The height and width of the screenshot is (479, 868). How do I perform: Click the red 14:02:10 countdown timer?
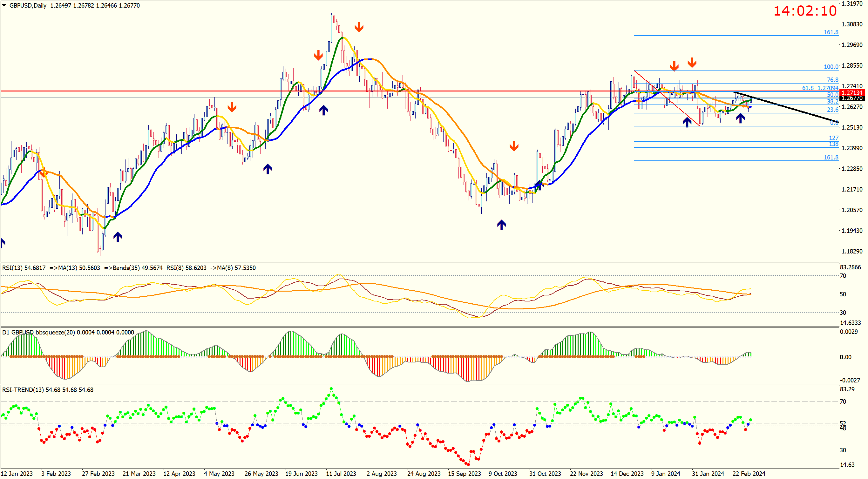click(x=805, y=11)
